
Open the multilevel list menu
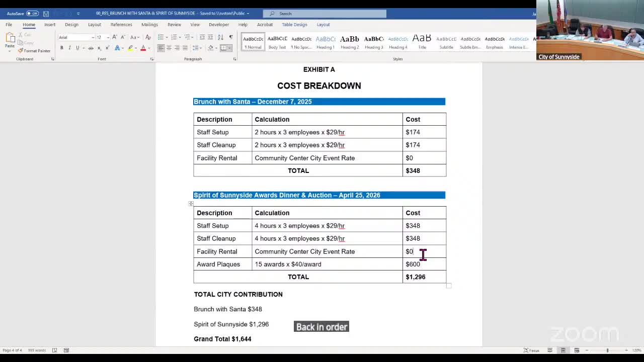189,37
